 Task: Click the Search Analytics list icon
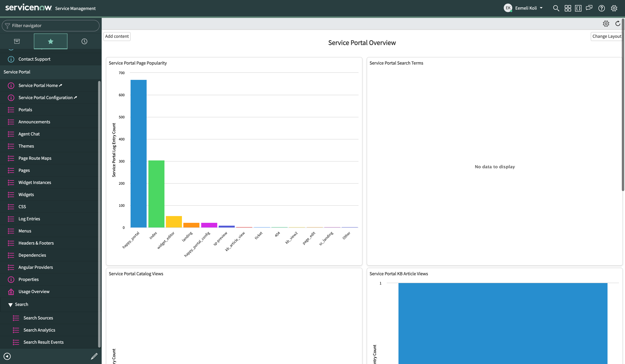[16, 330]
